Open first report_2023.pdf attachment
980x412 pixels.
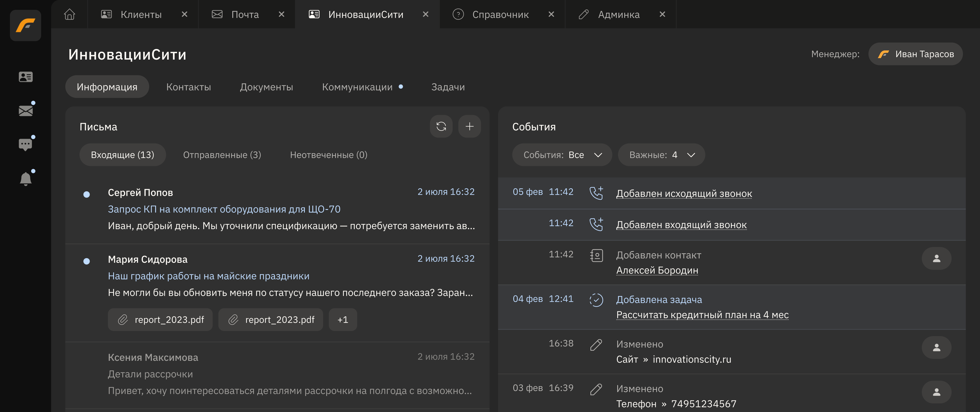[160, 320]
